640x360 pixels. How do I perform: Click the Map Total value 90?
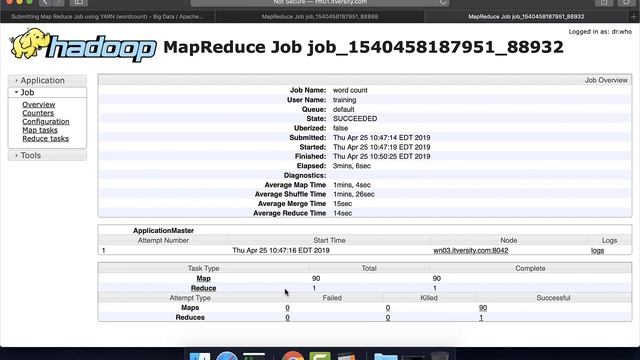click(316, 278)
